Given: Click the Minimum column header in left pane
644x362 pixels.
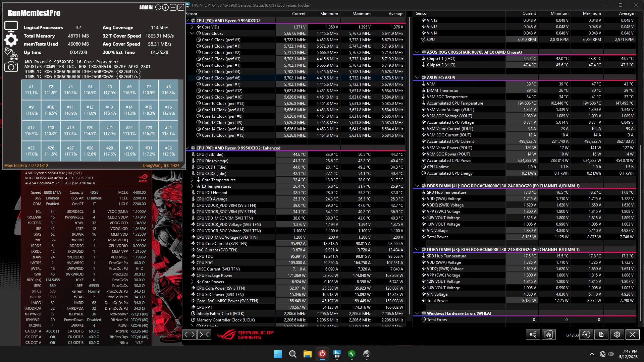Looking at the screenshot, I should click(324, 14).
